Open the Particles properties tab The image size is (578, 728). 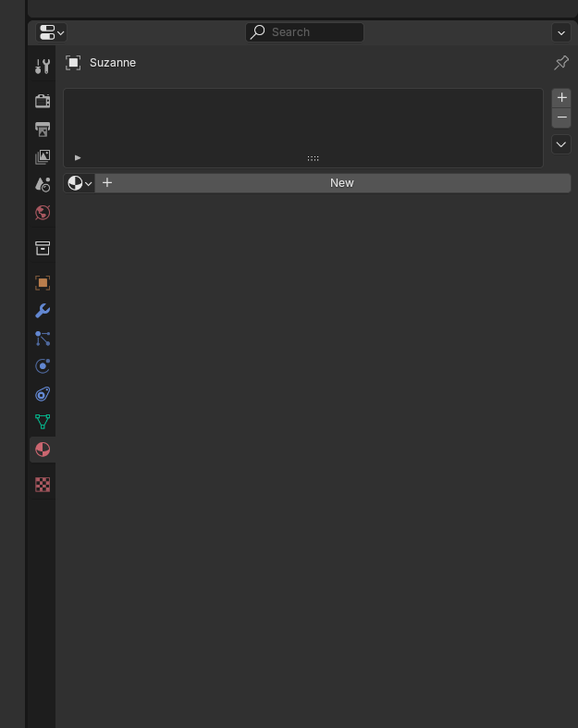pos(43,339)
